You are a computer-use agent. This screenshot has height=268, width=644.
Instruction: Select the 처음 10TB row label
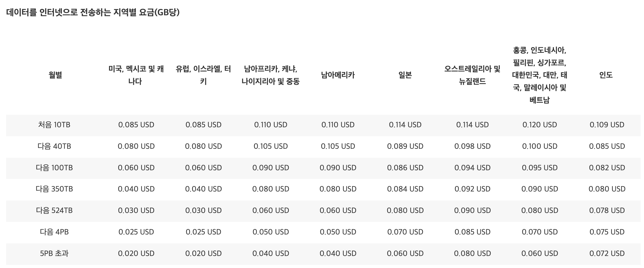click(x=54, y=125)
